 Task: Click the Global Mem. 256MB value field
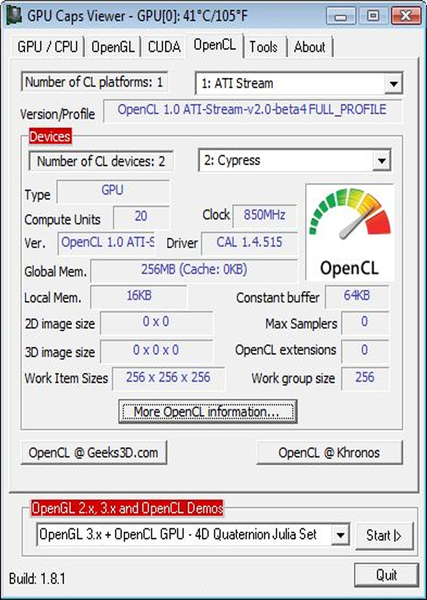[x=194, y=270]
